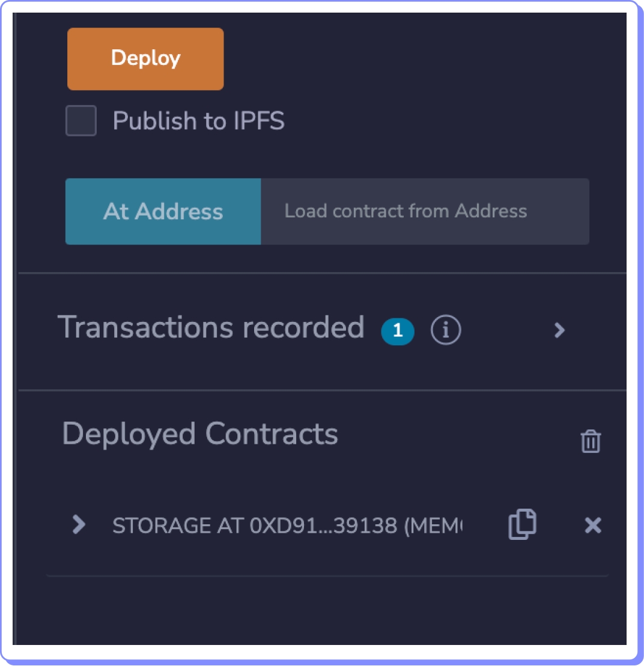The width and height of the screenshot is (644, 666).
Task: Click the info icon beside Transactions recorded
Action: click(x=446, y=330)
